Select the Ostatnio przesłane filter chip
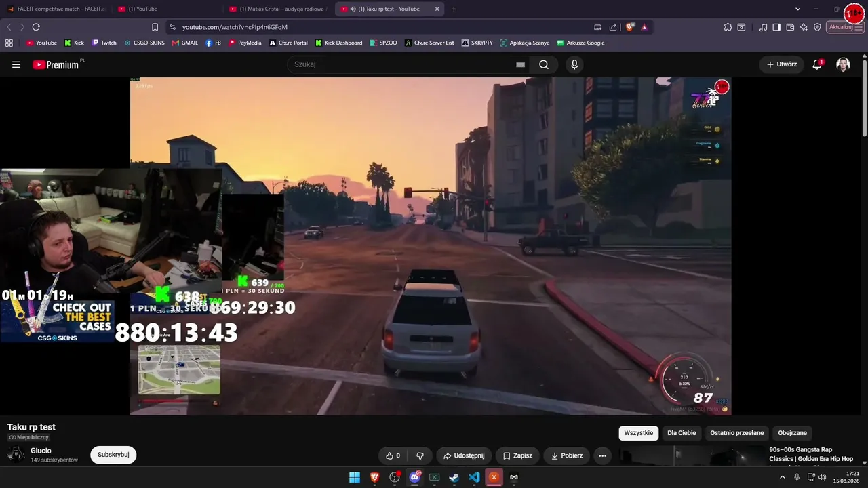The width and height of the screenshot is (868, 488). pos(737,433)
